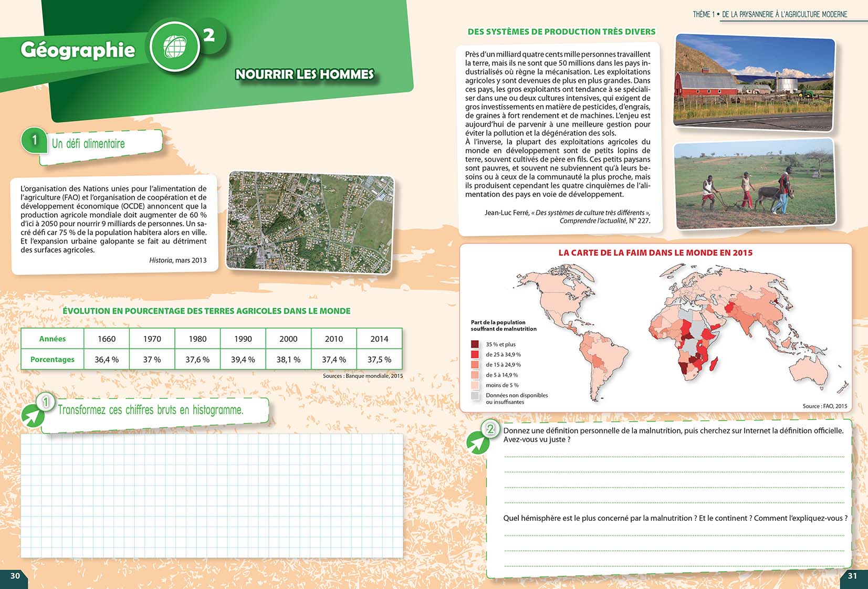Click the Porcentages row header cell
This screenshot has width=868, height=589.
click(x=53, y=360)
